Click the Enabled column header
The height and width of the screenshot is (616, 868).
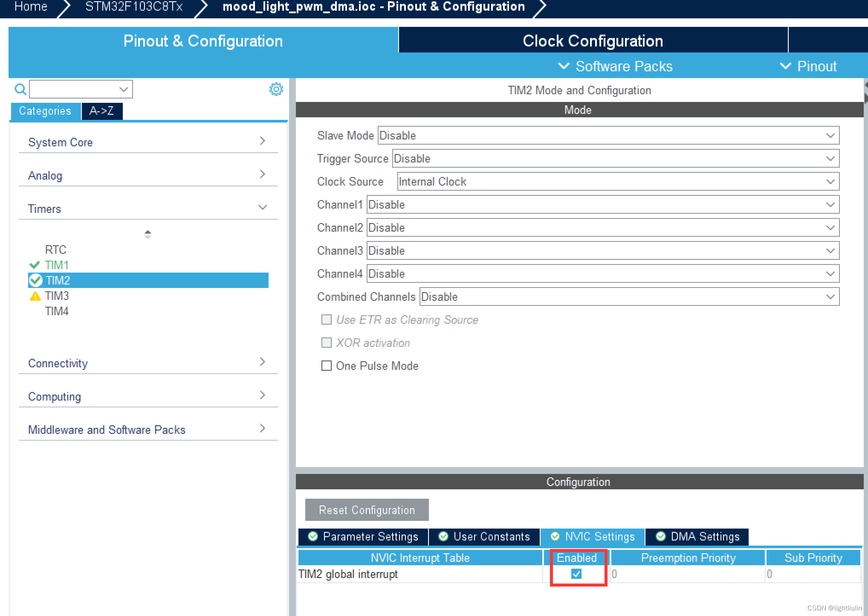click(577, 558)
